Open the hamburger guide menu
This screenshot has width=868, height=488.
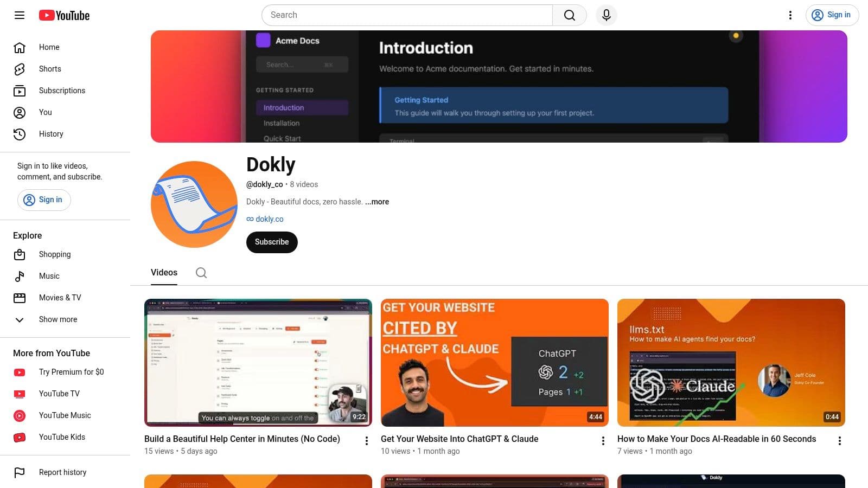click(x=20, y=15)
